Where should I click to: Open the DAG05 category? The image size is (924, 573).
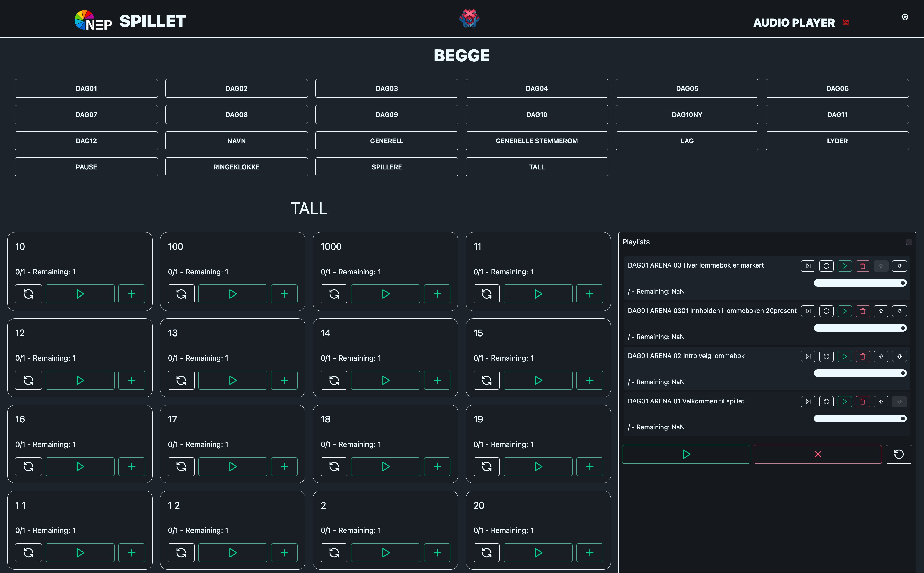click(x=687, y=88)
